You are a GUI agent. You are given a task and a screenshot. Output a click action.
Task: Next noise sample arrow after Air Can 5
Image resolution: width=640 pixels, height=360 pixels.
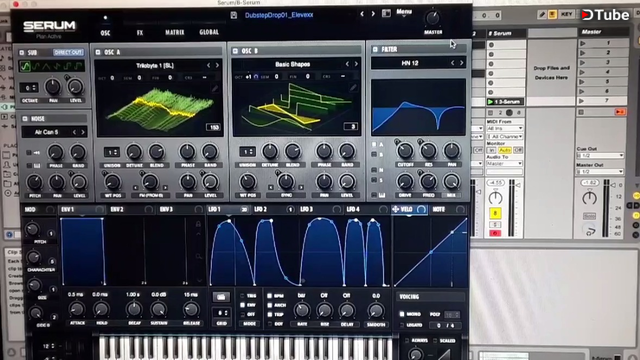[x=83, y=132]
